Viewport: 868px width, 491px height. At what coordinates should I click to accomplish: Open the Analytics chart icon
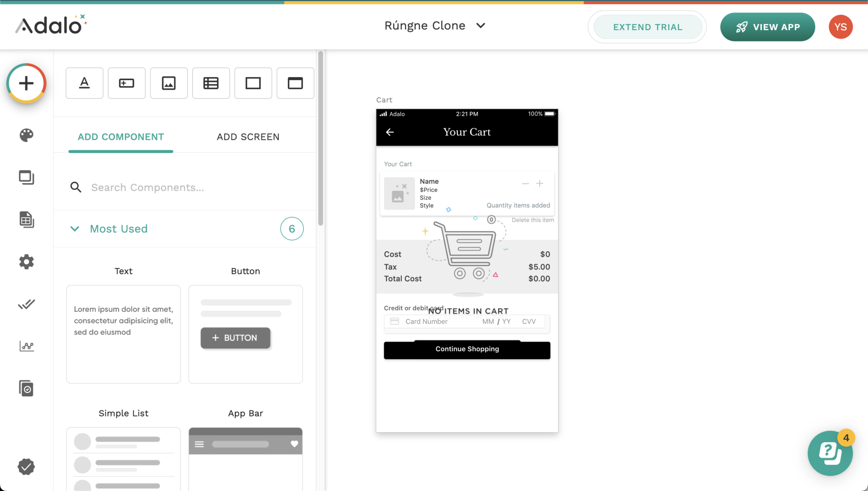26,346
